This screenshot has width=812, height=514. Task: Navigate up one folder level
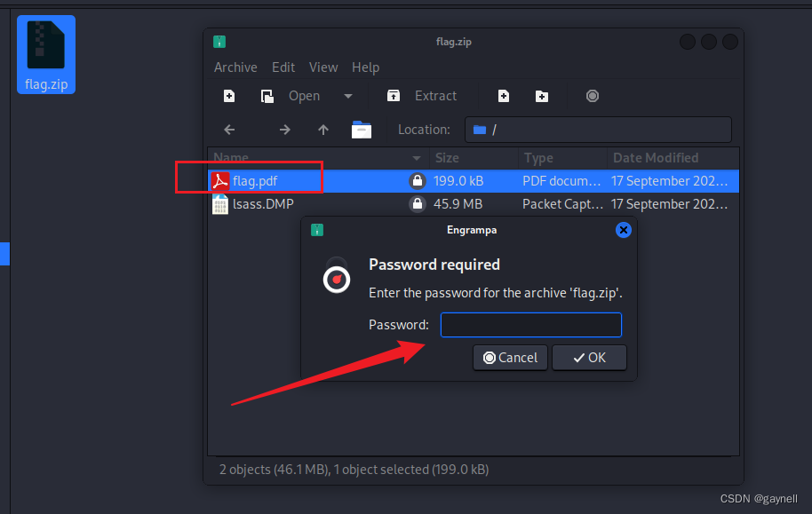(323, 130)
